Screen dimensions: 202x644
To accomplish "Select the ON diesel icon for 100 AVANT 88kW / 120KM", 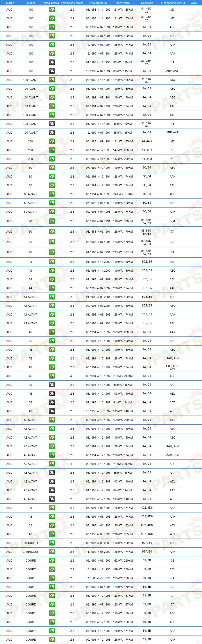I will [x=52, y=124].
